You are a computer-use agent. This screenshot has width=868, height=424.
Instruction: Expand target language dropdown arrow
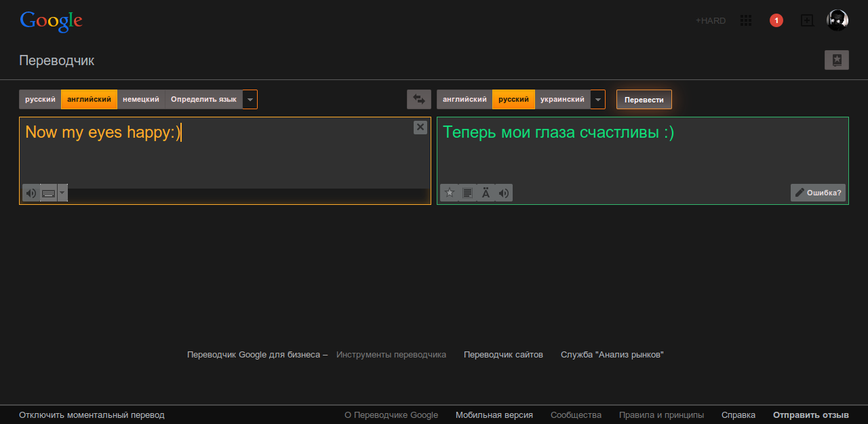(597, 99)
